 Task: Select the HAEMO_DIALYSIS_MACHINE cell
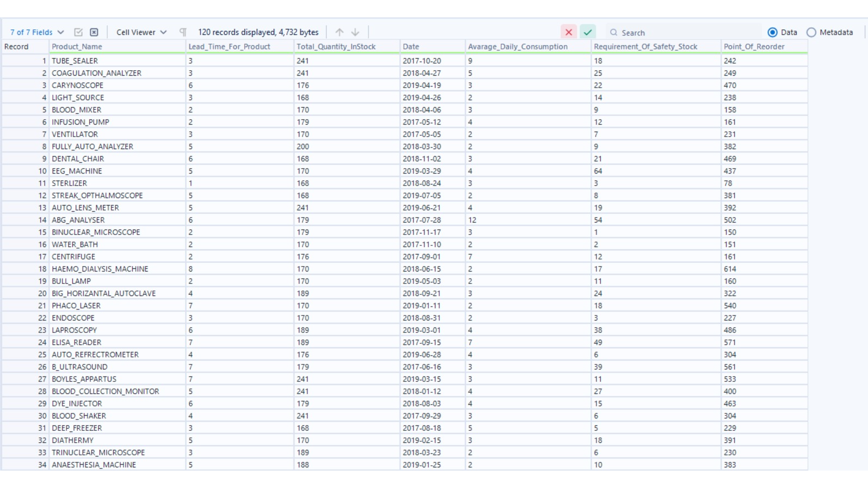point(100,269)
